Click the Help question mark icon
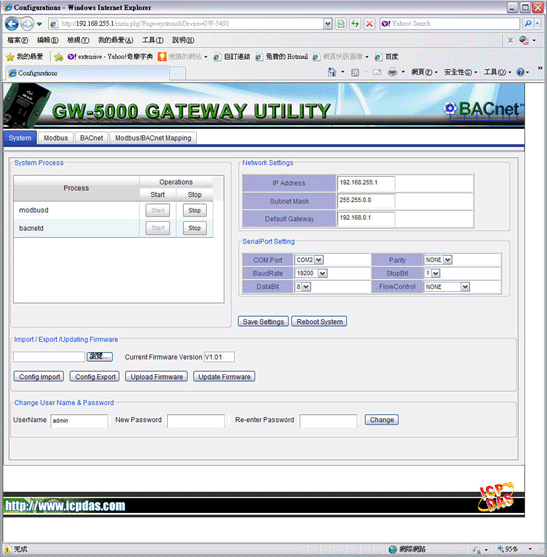The height and width of the screenshot is (557, 547). (x=520, y=72)
